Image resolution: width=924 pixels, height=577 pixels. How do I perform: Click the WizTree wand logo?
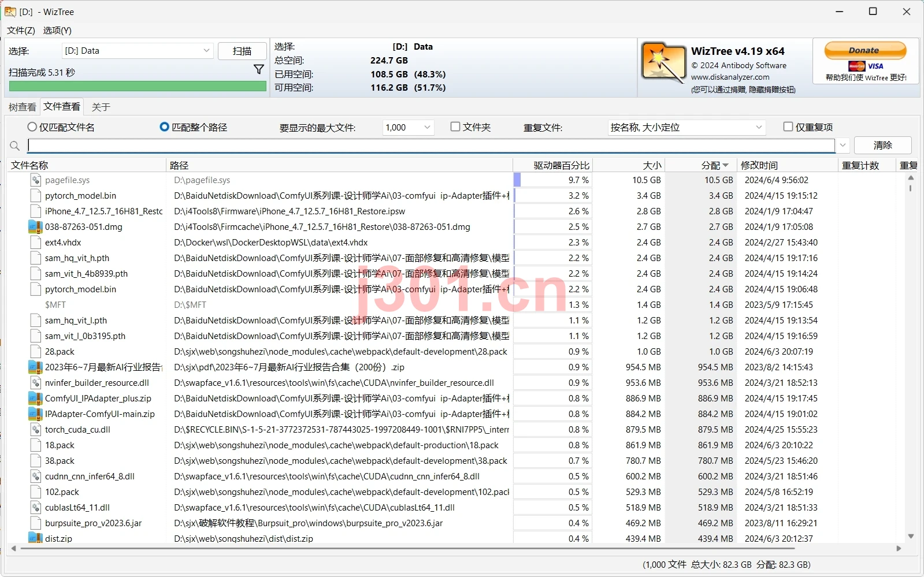click(x=663, y=62)
